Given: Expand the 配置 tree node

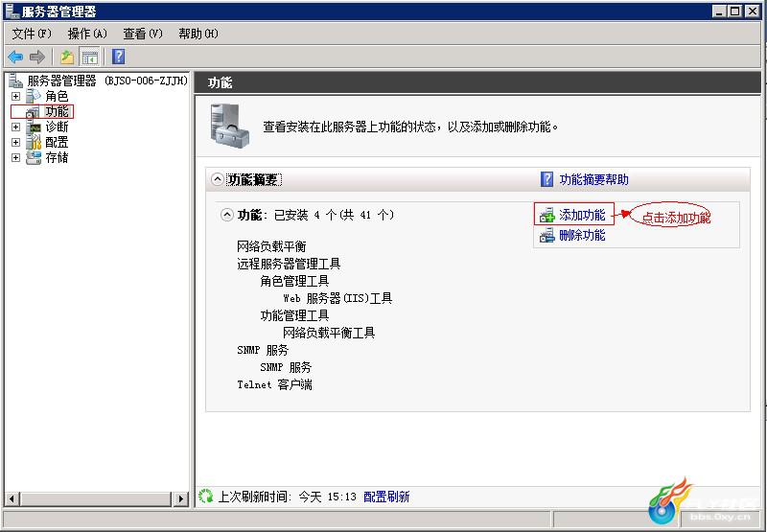Looking at the screenshot, I should pos(15,142).
